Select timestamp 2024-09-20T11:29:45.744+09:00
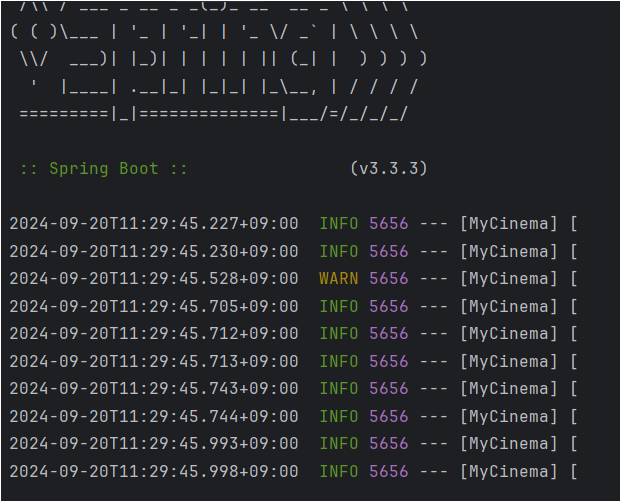This screenshot has width=621, height=502. tap(154, 416)
